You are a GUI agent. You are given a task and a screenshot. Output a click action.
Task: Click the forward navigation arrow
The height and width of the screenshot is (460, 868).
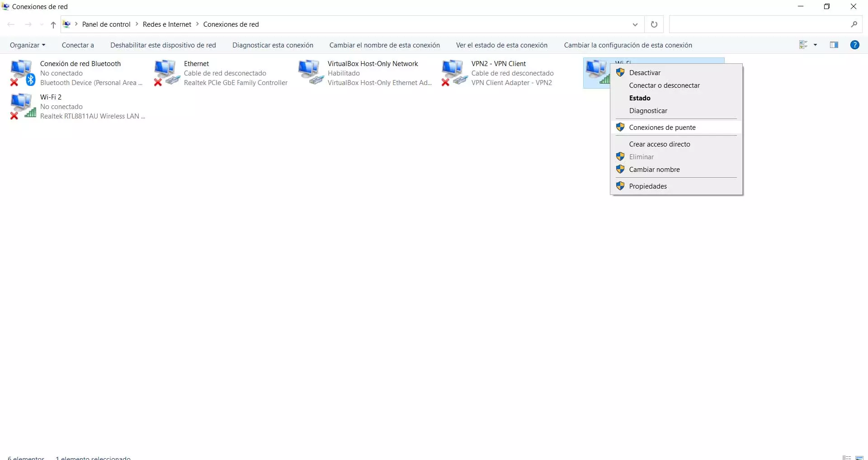click(x=28, y=24)
